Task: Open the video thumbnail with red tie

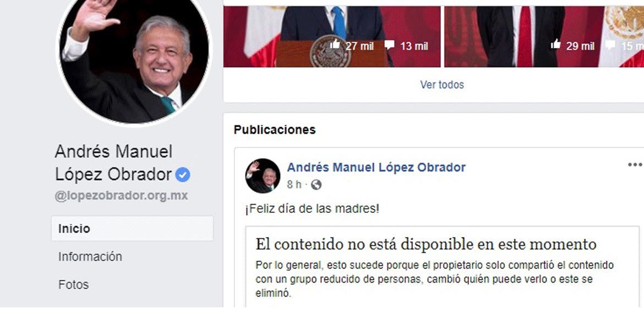Action: point(544,36)
